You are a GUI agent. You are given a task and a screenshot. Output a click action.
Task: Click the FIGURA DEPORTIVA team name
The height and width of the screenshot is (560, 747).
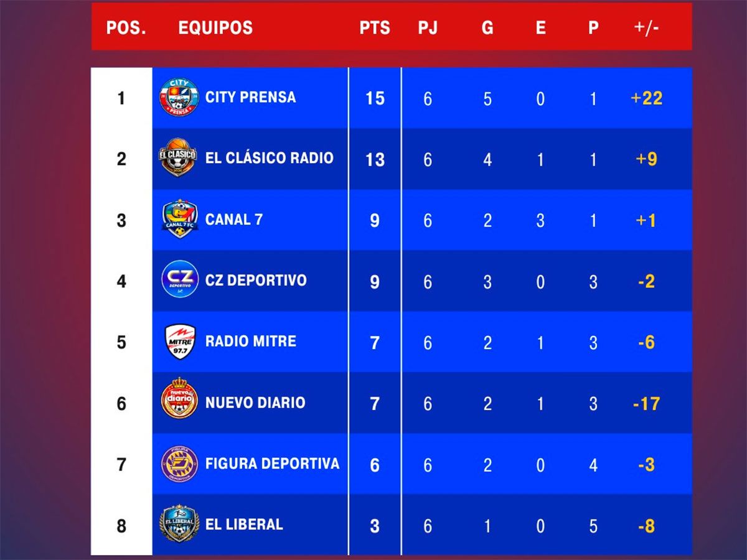coord(272,464)
